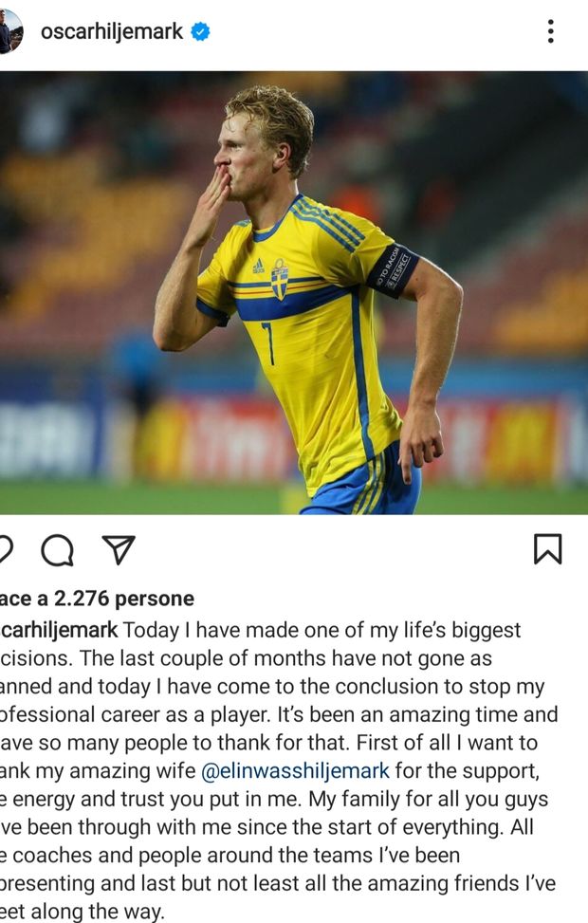
Task: Tap the jersey number 7 in the photo
Action: (x=268, y=342)
